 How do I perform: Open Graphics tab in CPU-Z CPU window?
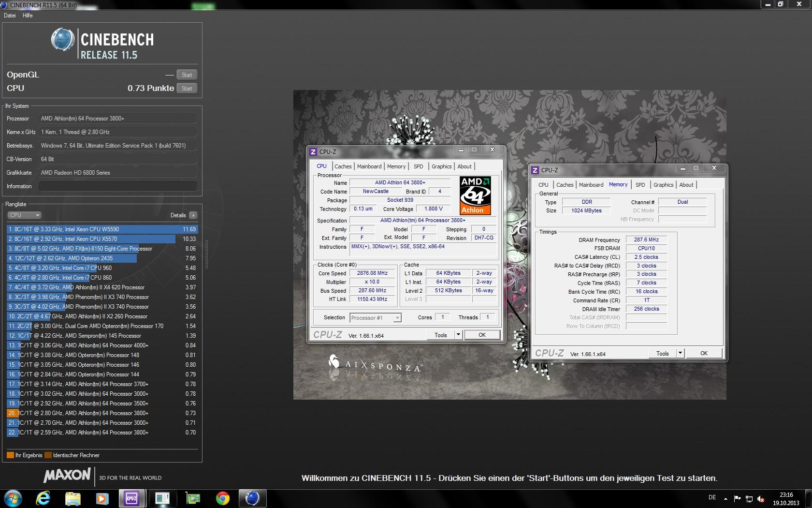coord(442,166)
